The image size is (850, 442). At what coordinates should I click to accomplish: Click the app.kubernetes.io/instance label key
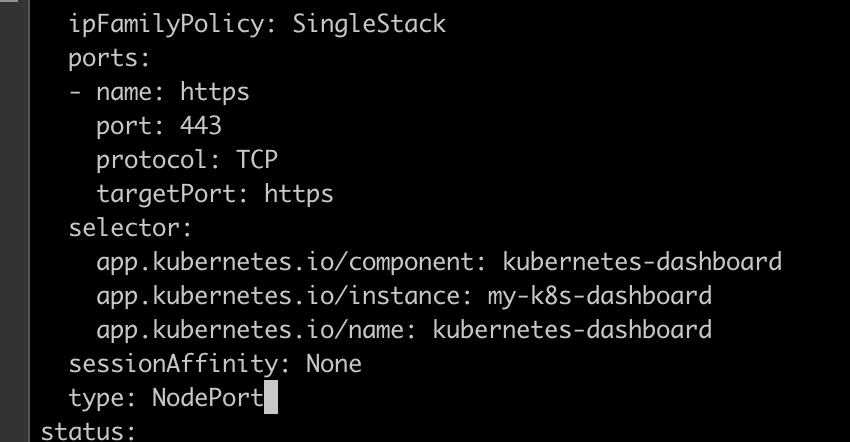[278, 297]
